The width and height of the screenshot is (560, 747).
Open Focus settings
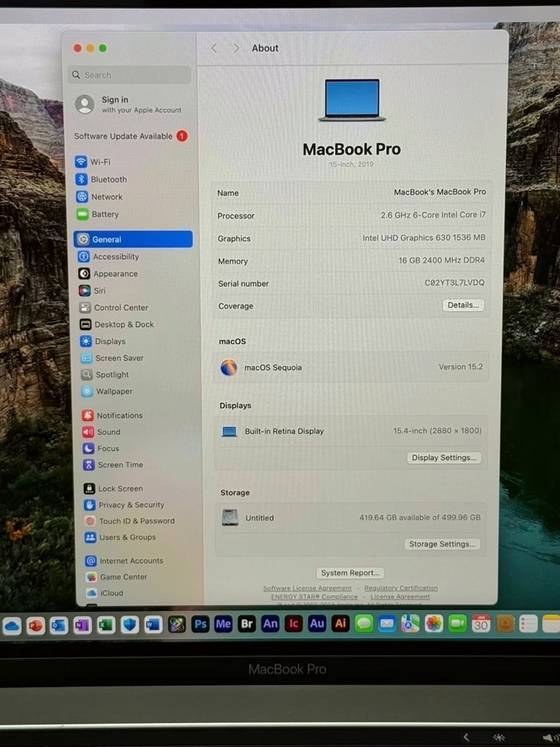tap(101, 448)
